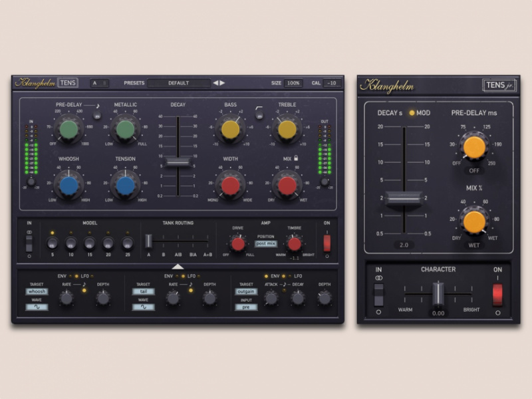Image resolution: width=532 pixels, height=399 pixels.
Task: Click the orange MIX % knob in TENS jr
Action: coord(474,221)
